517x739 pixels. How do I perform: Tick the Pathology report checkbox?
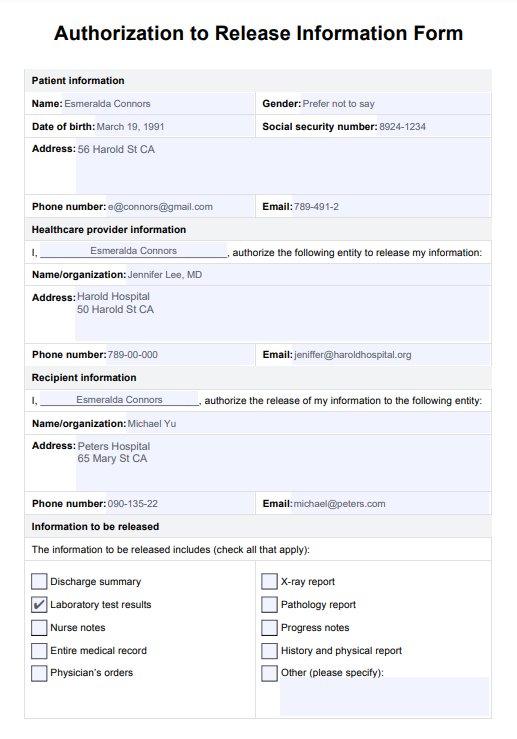pos(269,605)
